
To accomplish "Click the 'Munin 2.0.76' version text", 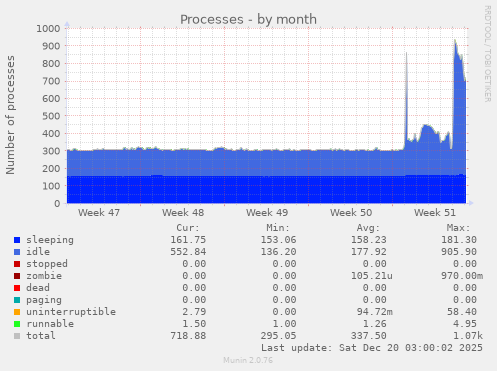I will coord(248,360).
